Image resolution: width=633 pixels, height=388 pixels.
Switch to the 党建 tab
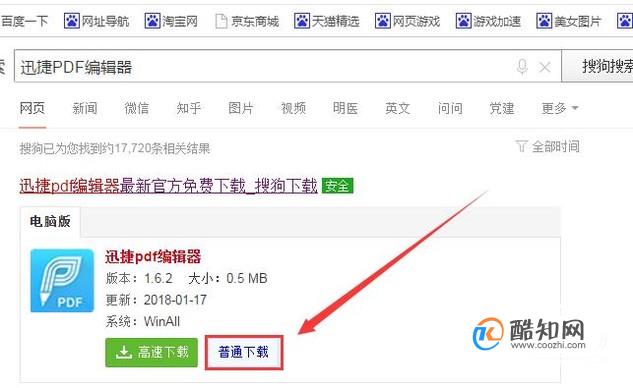[502, 108]
